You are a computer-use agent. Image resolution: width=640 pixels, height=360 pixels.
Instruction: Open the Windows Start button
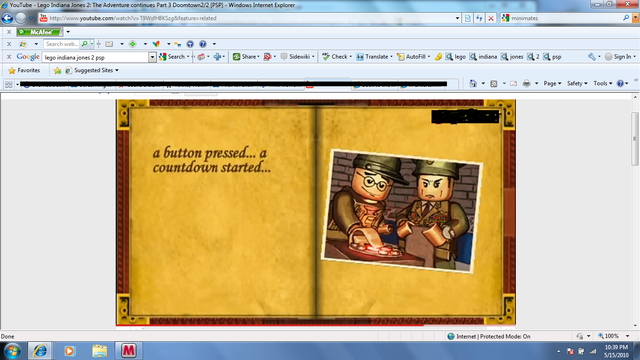coord(12,351)
